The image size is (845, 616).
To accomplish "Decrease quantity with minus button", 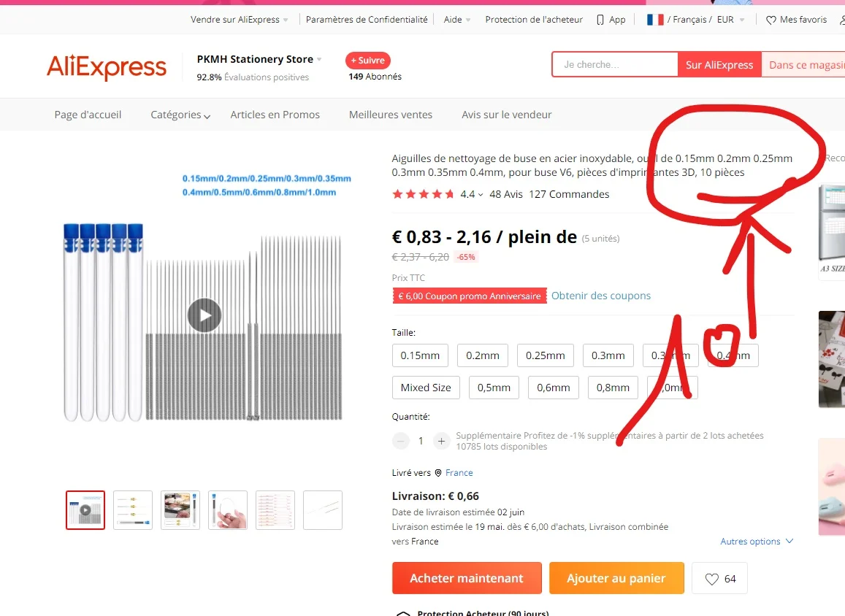I will coord(400,441).
